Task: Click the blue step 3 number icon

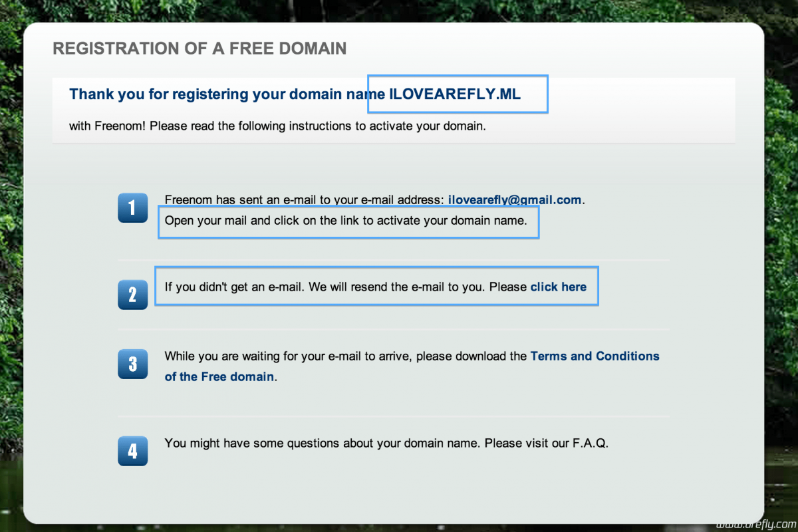Action: [x=132, y=364]
